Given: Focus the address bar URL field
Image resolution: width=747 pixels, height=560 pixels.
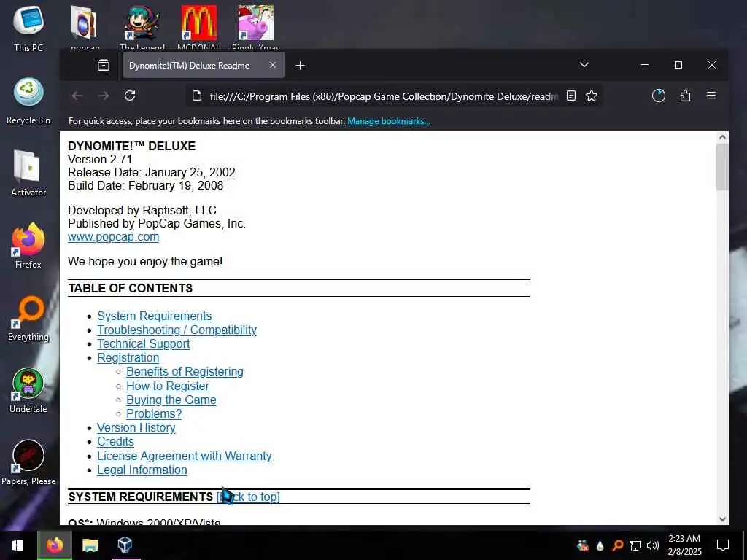Looking at the screenshot, I should pos(384,96).
